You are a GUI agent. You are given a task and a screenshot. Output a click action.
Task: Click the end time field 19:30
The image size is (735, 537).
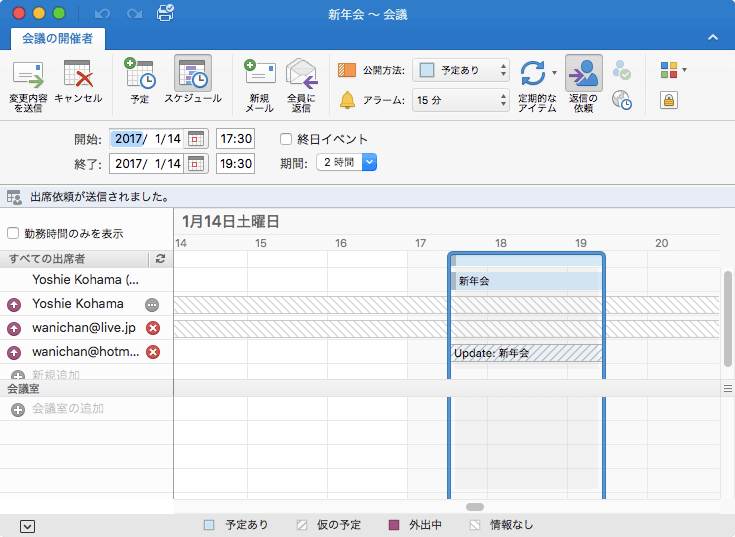pos(236,164)
